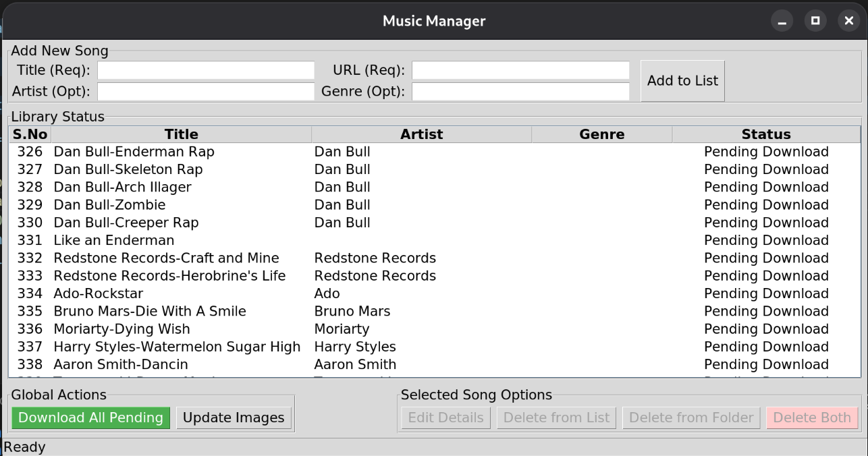Click the Status column header
The height and width of the screenshot is (456, 868).
765,134
